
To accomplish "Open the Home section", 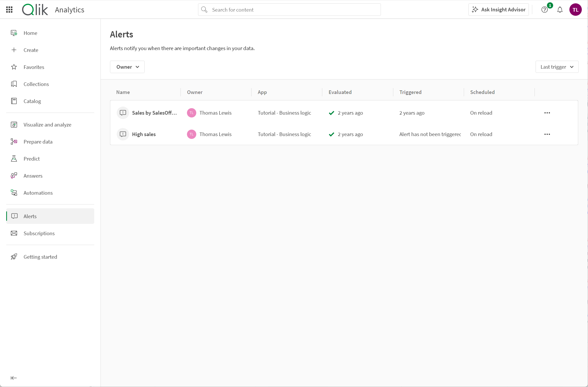I will tap(30, 33).
